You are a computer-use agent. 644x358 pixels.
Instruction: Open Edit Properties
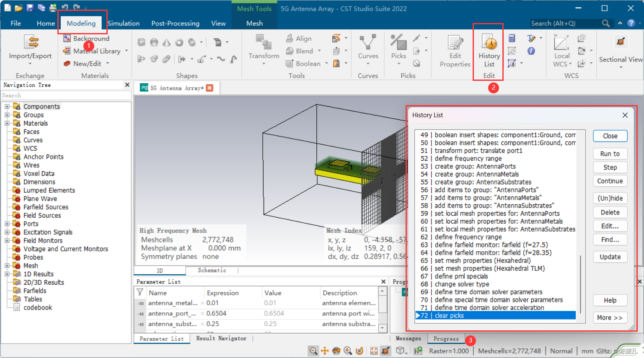(455, 51)
